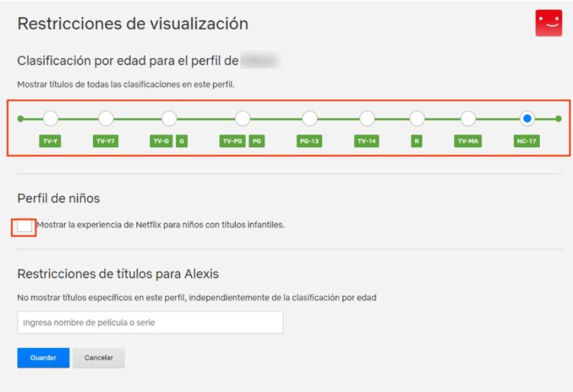573x392 pixels.
Task: Enable the kids profile checkbox
Action: coord(24,226)
